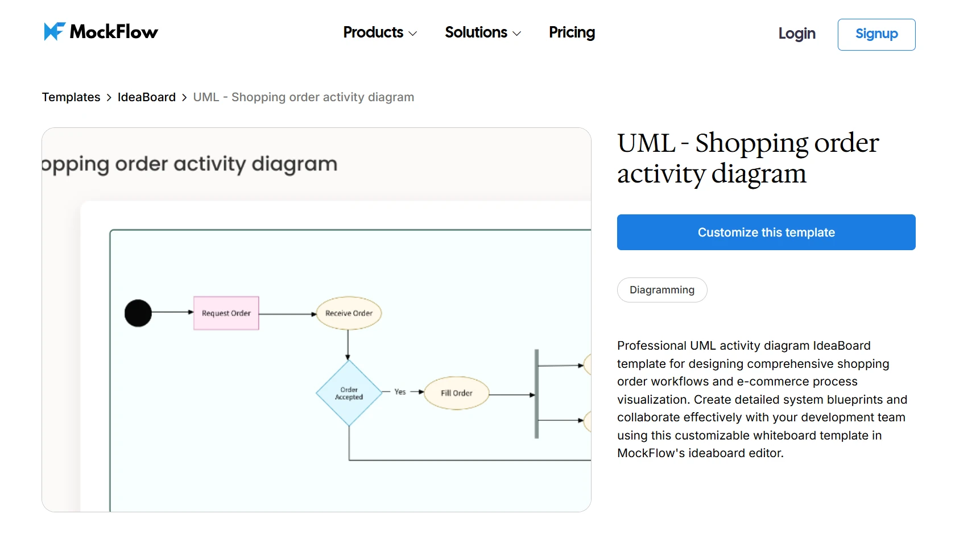Select the Request Order pink rectangle shape
980x543 pixels.
click(226, 313)
